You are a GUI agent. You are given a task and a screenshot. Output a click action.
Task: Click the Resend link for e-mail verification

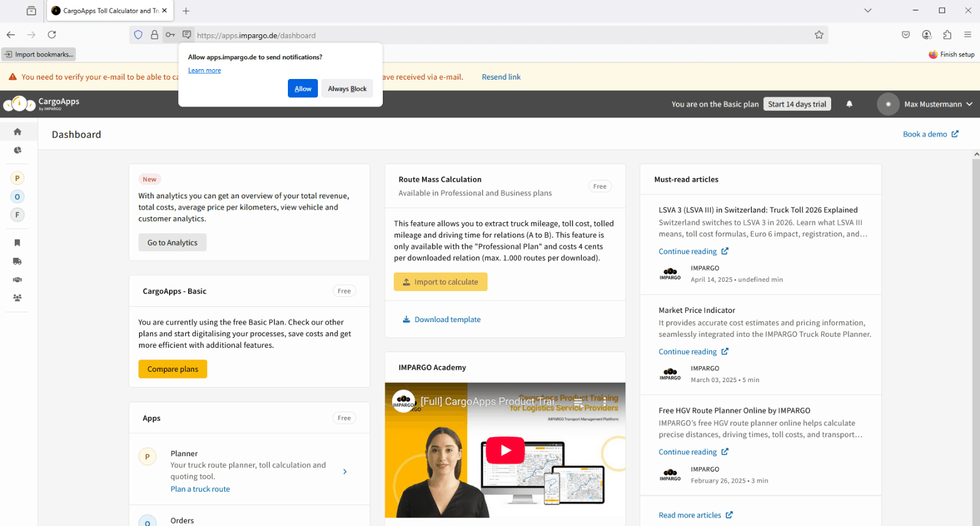501,77
